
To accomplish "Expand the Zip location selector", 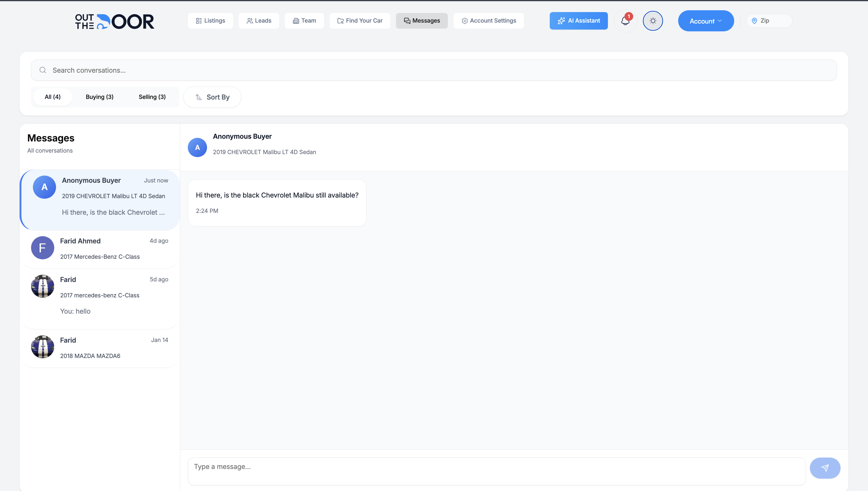I will pos(769,21).
